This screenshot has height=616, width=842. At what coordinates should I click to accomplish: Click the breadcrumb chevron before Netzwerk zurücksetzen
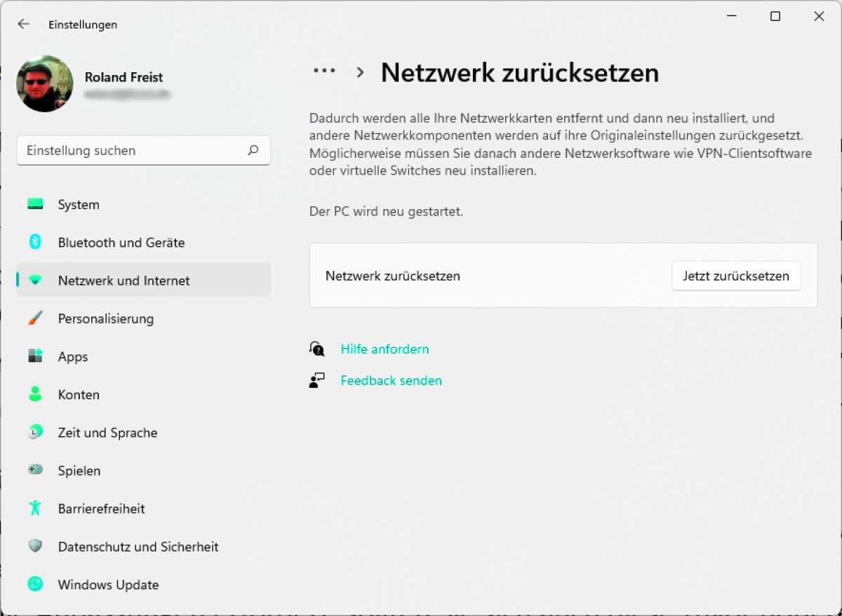pos(359,72)
